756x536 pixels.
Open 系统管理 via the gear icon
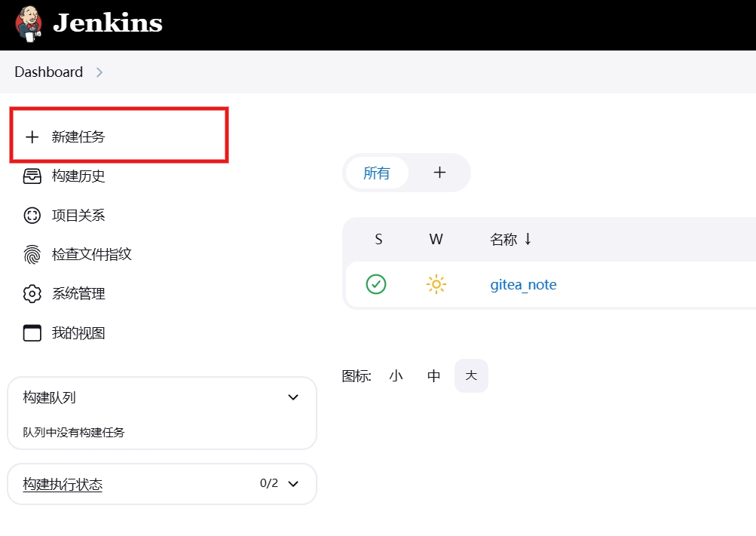pos(32,294)
